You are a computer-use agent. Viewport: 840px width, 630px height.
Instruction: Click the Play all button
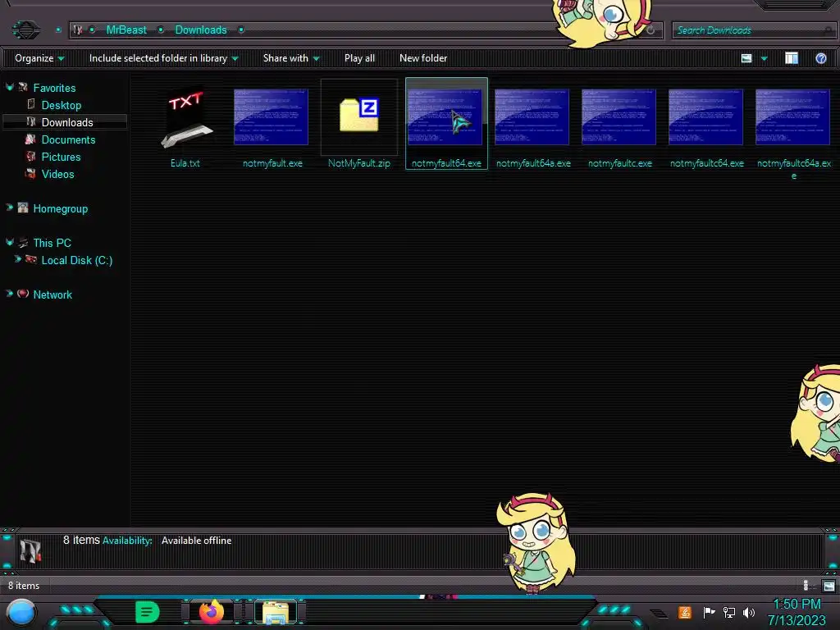pyautogui.click(x=359, y=58)
